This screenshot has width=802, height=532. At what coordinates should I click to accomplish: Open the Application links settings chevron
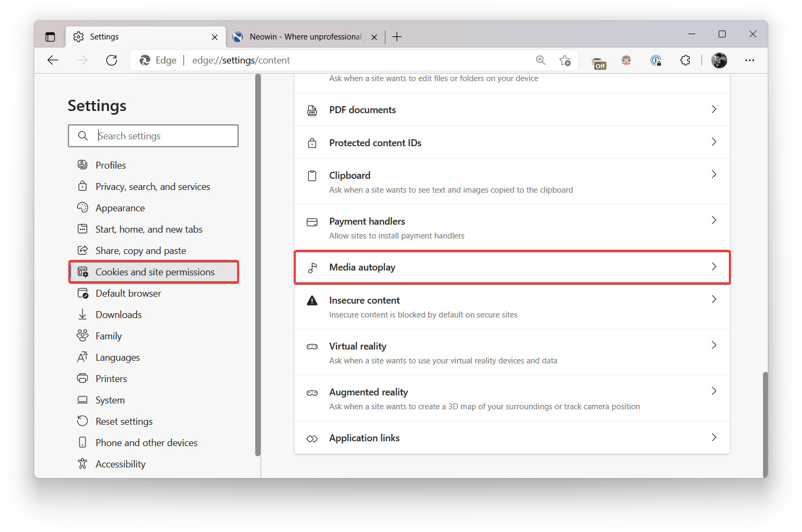click(714, 438)
